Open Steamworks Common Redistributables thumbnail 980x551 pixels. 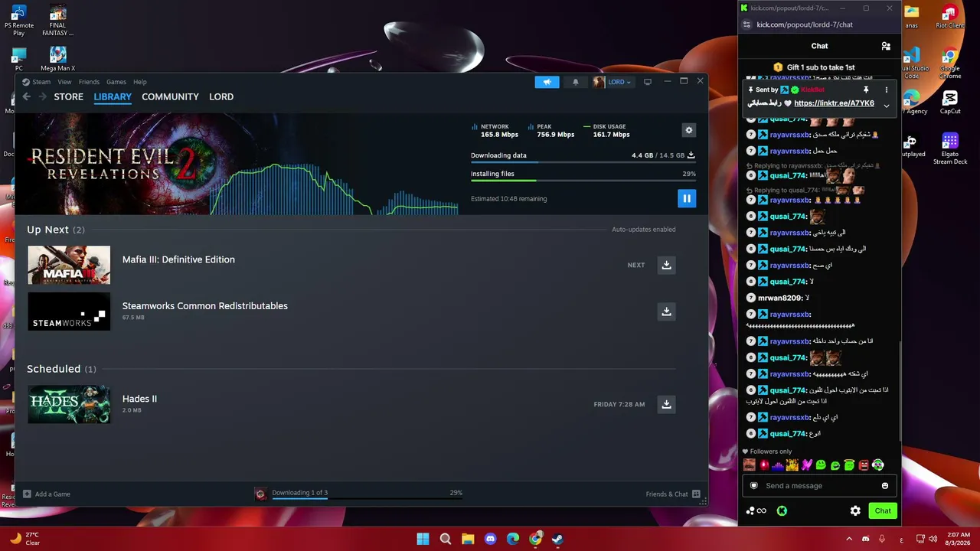click(x=69, y=311)
